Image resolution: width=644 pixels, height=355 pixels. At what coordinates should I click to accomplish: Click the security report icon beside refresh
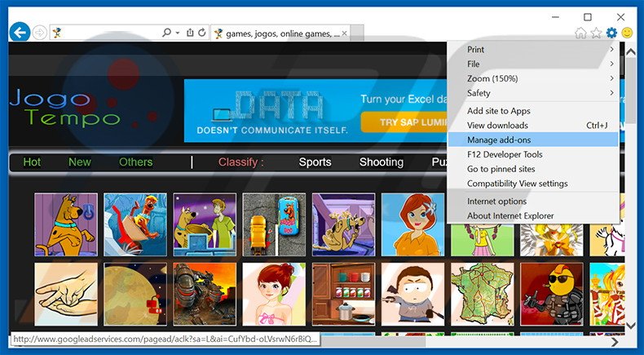click(x=190, y=33)
